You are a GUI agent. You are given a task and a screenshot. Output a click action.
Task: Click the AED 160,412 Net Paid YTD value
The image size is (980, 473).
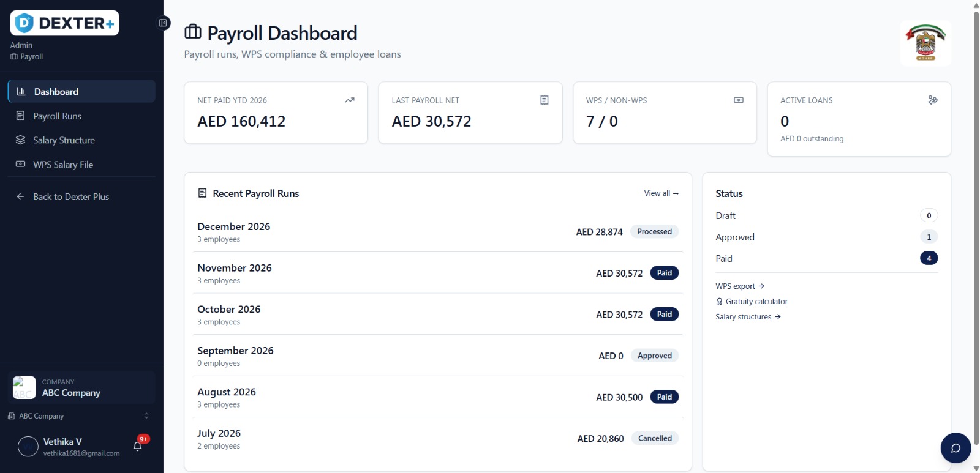[241, 121]
